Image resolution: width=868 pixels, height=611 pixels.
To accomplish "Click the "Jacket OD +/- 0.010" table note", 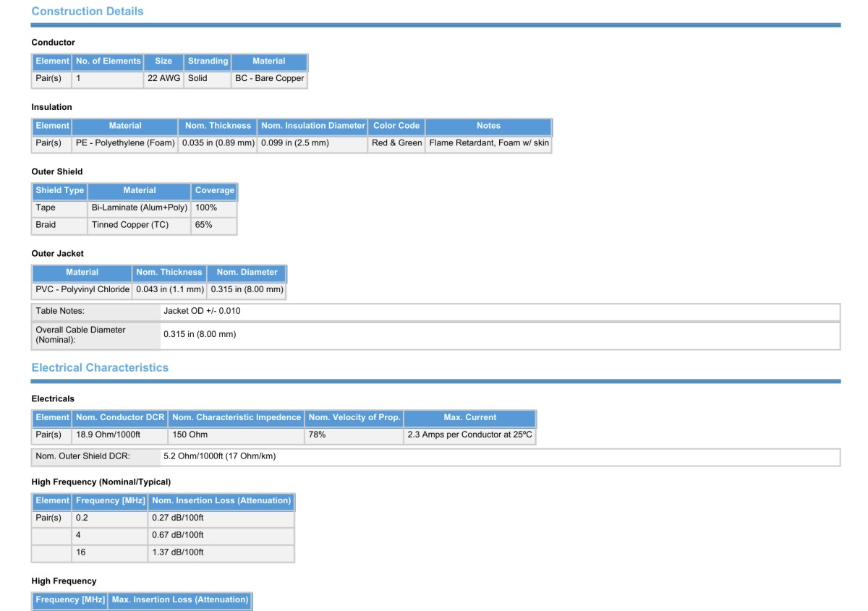I will click(202, 311).
